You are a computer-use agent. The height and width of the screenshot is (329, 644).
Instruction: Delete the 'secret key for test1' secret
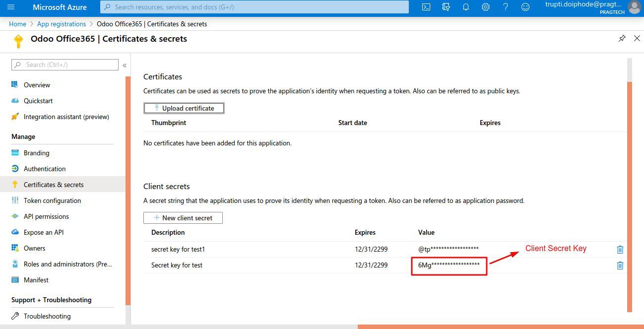pos(620,250)
